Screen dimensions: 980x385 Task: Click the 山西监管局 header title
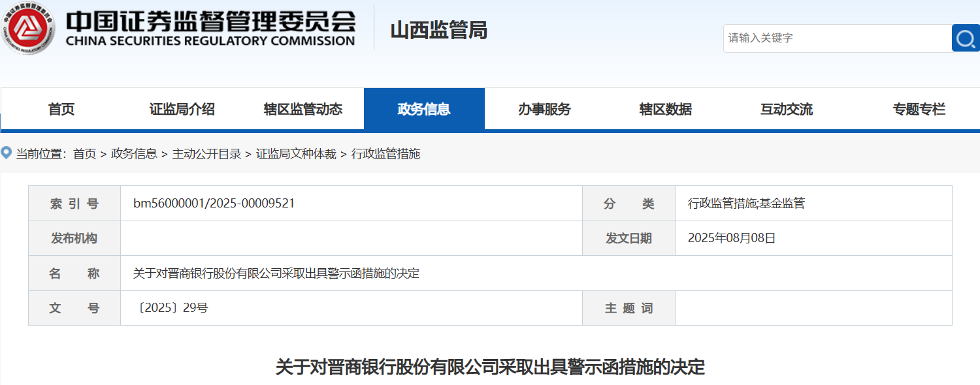[x=438, y=31]
